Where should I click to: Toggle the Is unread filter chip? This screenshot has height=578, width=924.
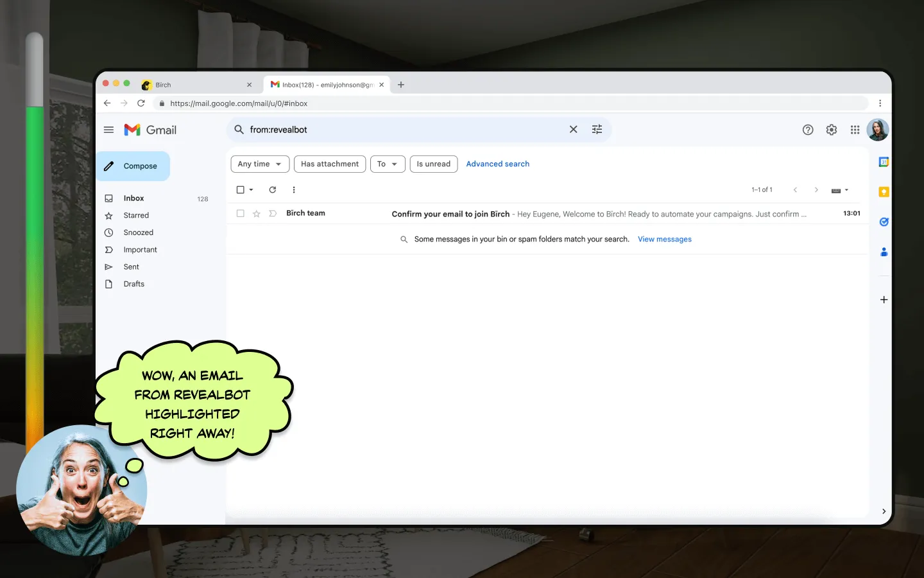tap(434, 164)
